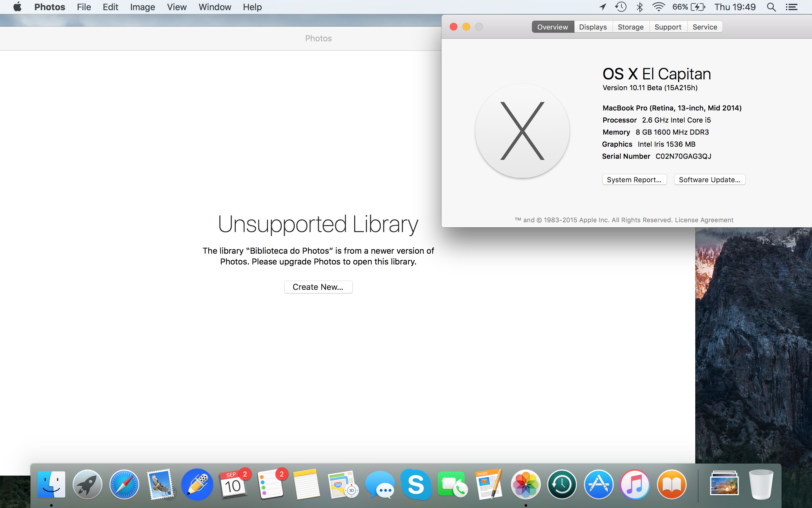Click the Time Machine menu bar icon
Viewport: 812px width, 508px height.
pyautogui.click(x=621, y=7)
